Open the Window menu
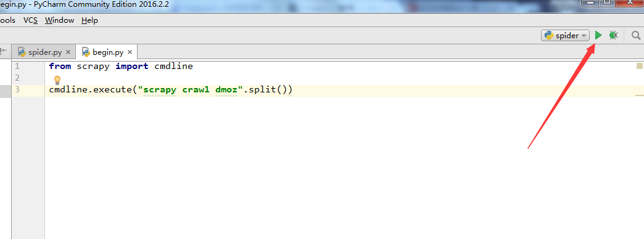644x239 pixels. click(x=60, y=20)
